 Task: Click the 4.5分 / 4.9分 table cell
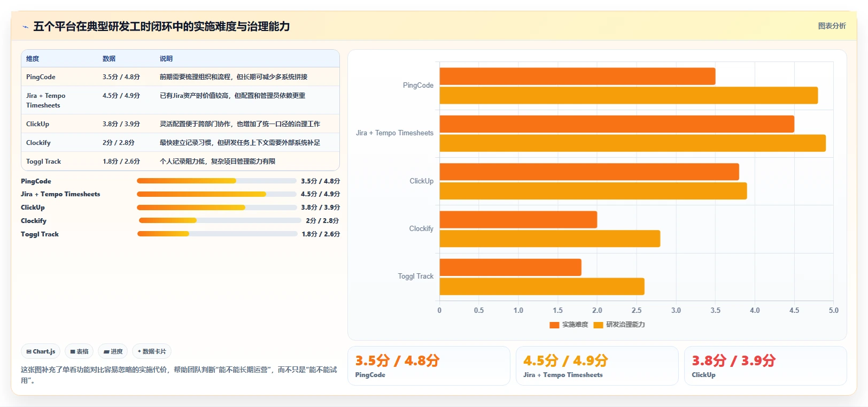point(121,96)
